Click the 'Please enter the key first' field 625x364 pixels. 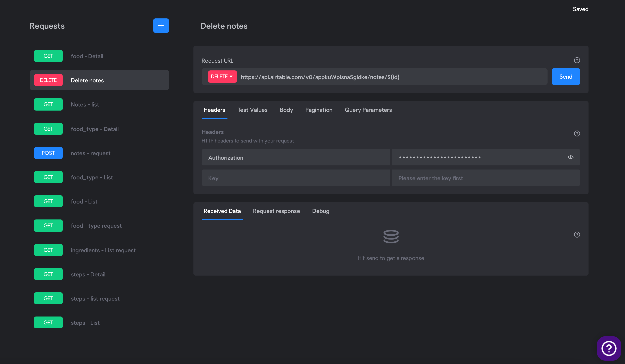(x=486, y=178)
